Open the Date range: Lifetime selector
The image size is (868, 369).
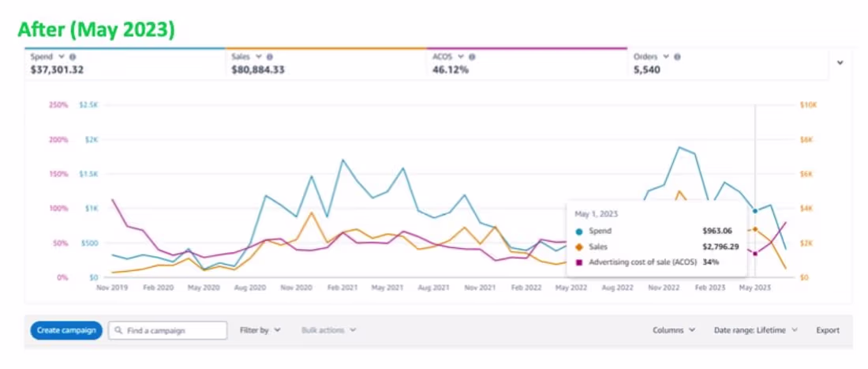pyautogui.click(x=756, y=330)
